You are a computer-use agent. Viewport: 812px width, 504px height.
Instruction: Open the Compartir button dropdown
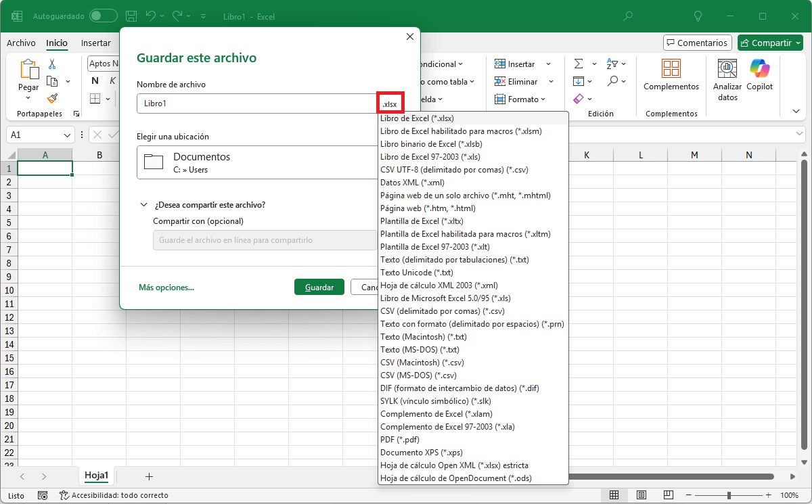pyautogui.click(x=797, y=43)
